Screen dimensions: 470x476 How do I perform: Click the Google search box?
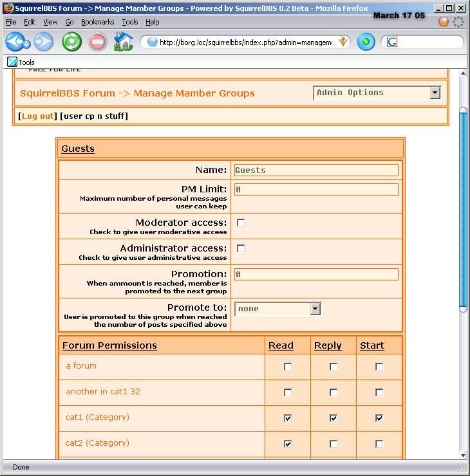click(429, 42)
